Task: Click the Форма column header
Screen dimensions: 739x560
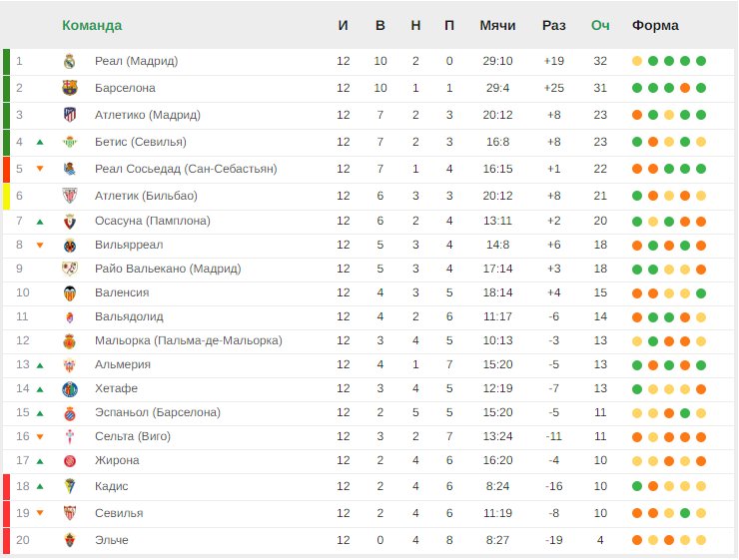Action: tap(655, 25)
